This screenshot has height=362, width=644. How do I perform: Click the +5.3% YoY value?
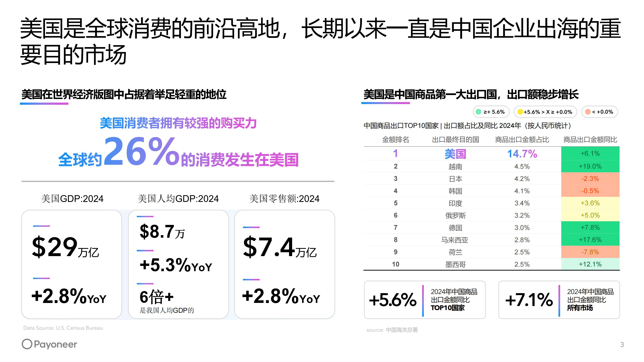(176, 265)
